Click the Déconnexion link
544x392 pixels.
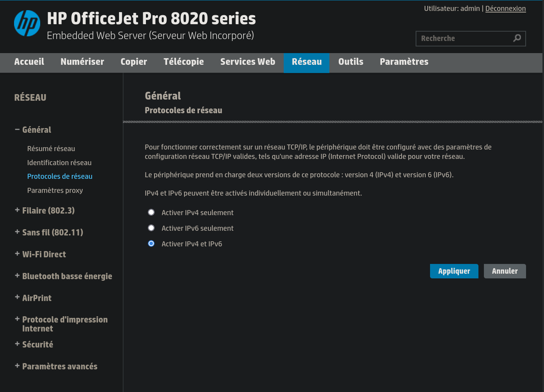click(506, 9)
